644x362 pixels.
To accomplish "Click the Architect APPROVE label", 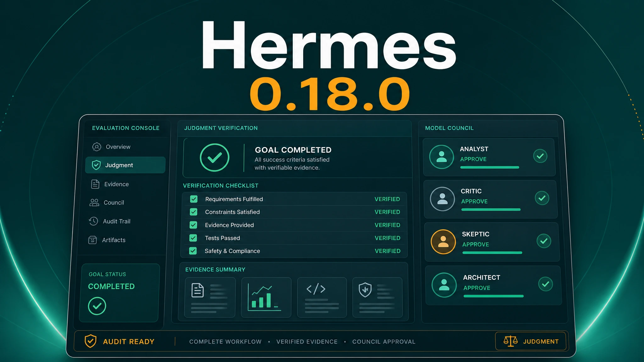I will point(477,288).
